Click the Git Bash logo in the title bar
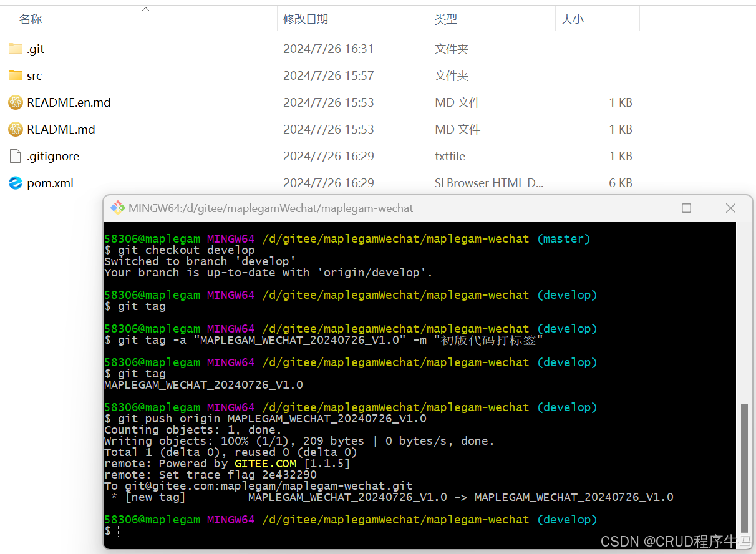Viewport: 756px width, 554px height. (117, 208)
